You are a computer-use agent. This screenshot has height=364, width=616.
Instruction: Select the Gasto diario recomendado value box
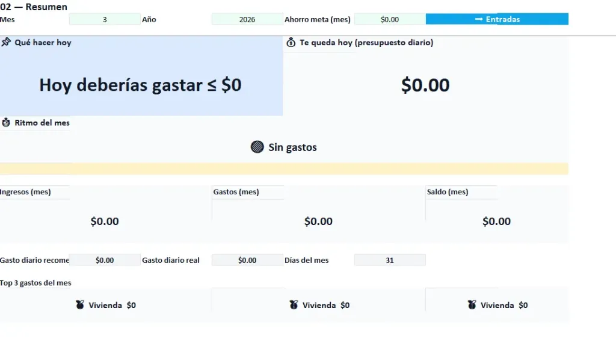point(103,260)
